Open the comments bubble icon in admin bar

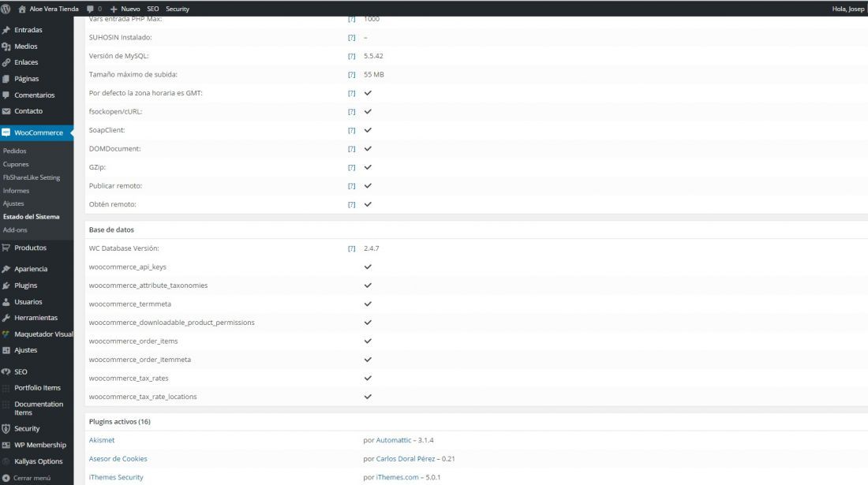90,9
